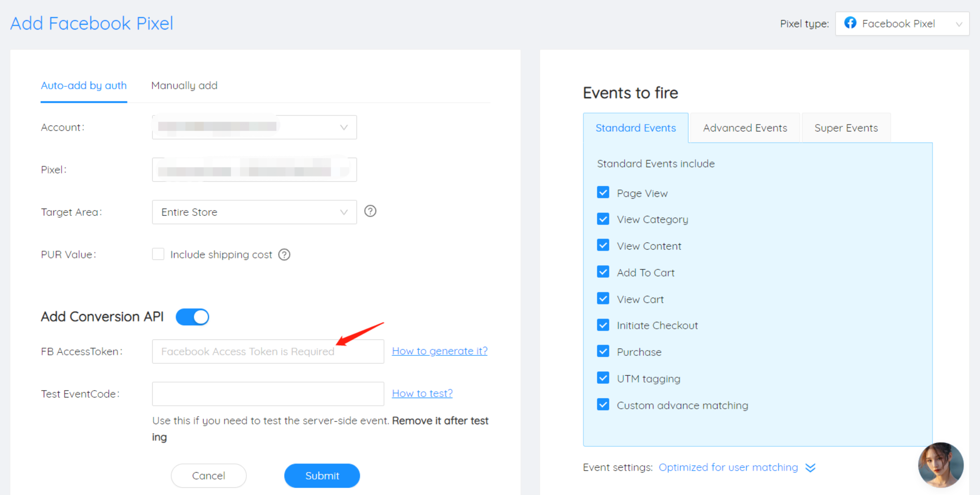Open the Pixel type dropdown

(902, 23)
